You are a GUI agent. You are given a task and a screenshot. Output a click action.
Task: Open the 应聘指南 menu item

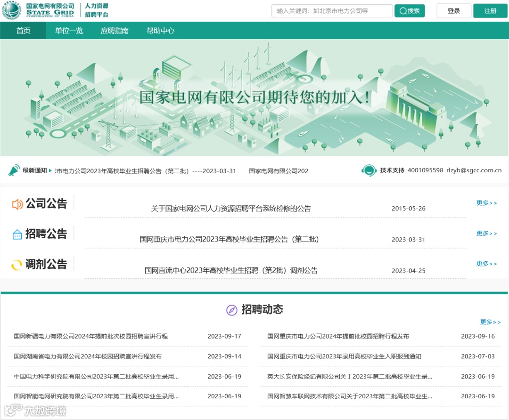click(115, 31)
